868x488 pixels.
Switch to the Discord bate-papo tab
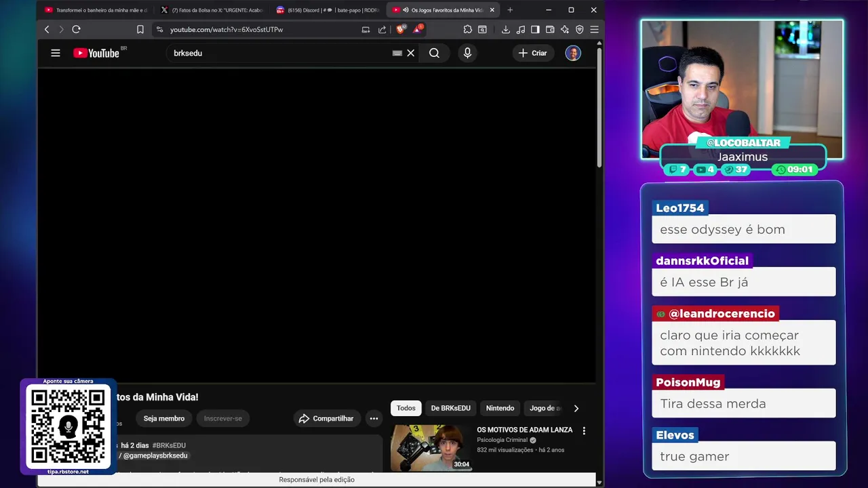click(328, 10)
